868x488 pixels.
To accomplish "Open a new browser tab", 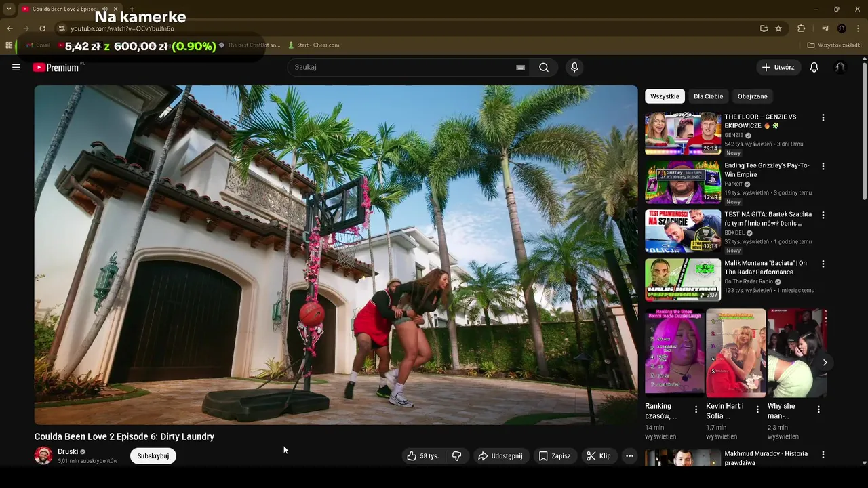I will [x=132, y=9].
